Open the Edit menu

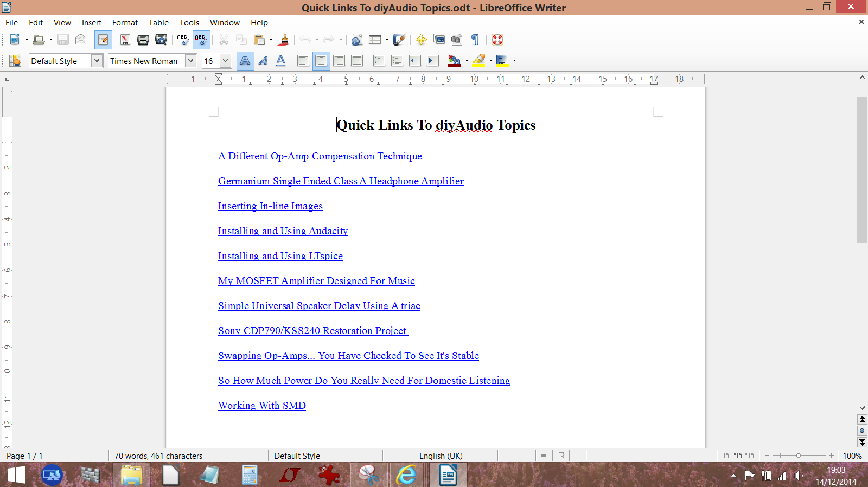[36, 23]
